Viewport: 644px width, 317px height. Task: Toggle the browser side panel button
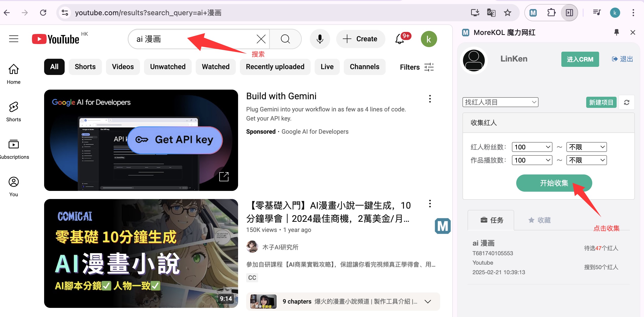tap(569, 13)
